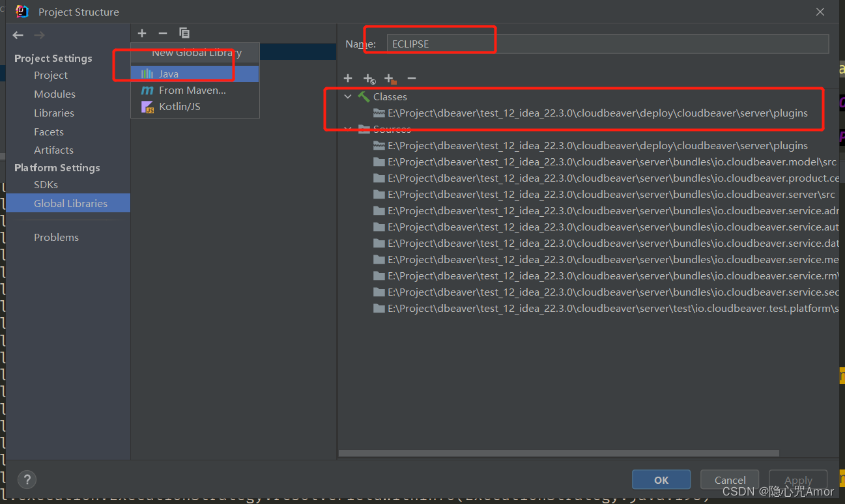The width and height of the screenshot is (845, 504).
Task: Click the Maven m icon
Action: pyautogui.click(x=147, y=91)
